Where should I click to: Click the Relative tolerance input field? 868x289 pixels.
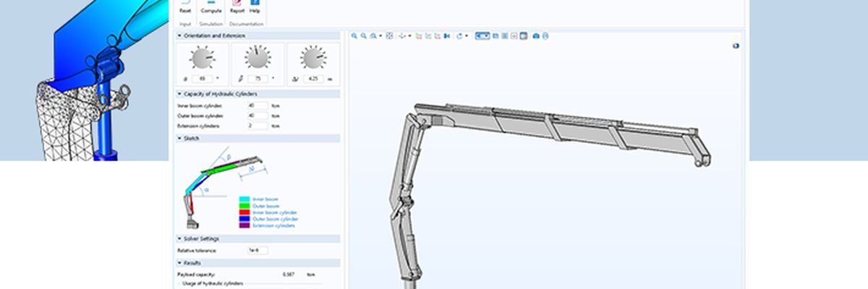point(257,250)
